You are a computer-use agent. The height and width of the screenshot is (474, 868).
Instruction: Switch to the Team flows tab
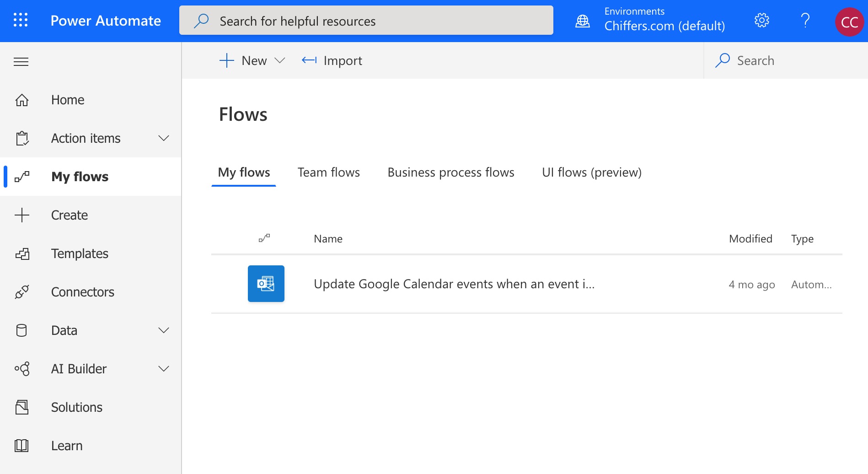coord(328,172)
